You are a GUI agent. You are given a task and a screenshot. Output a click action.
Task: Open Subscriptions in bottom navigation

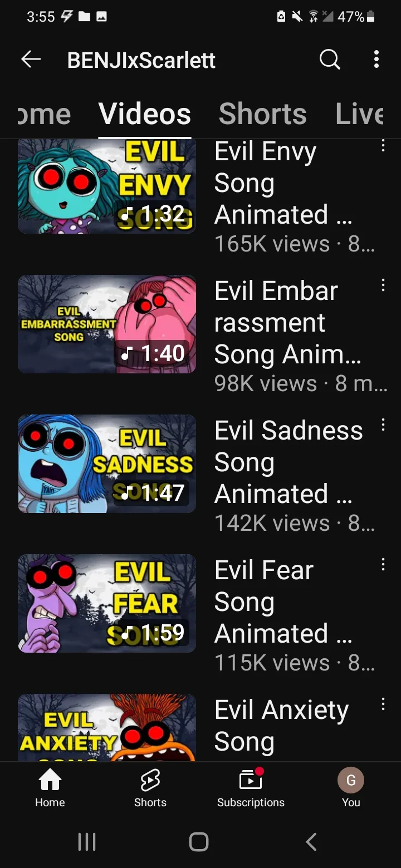coord(251,787)
